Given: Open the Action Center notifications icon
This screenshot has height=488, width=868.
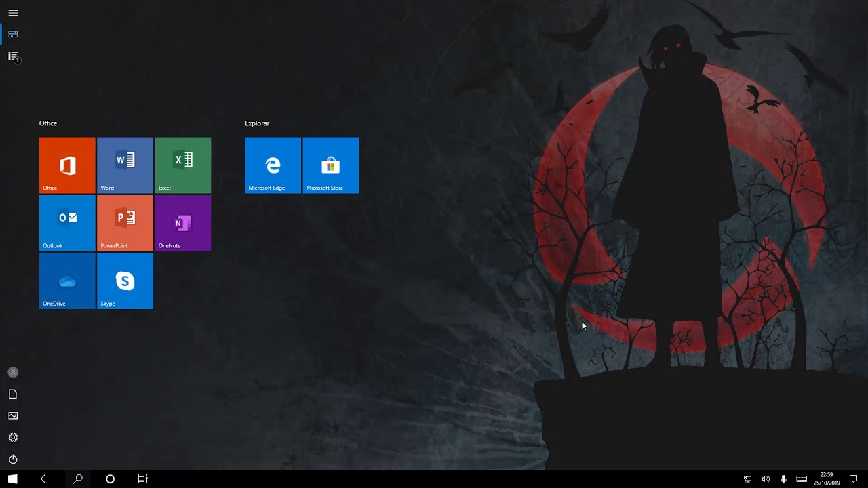Looking at the screenshot, I should [854, 479].
